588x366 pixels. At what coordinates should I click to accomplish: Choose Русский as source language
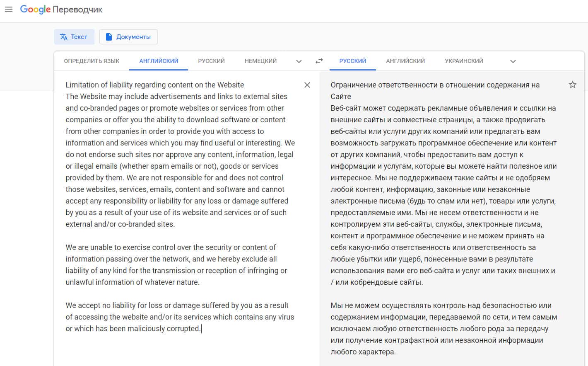click(x=211, y=61)
